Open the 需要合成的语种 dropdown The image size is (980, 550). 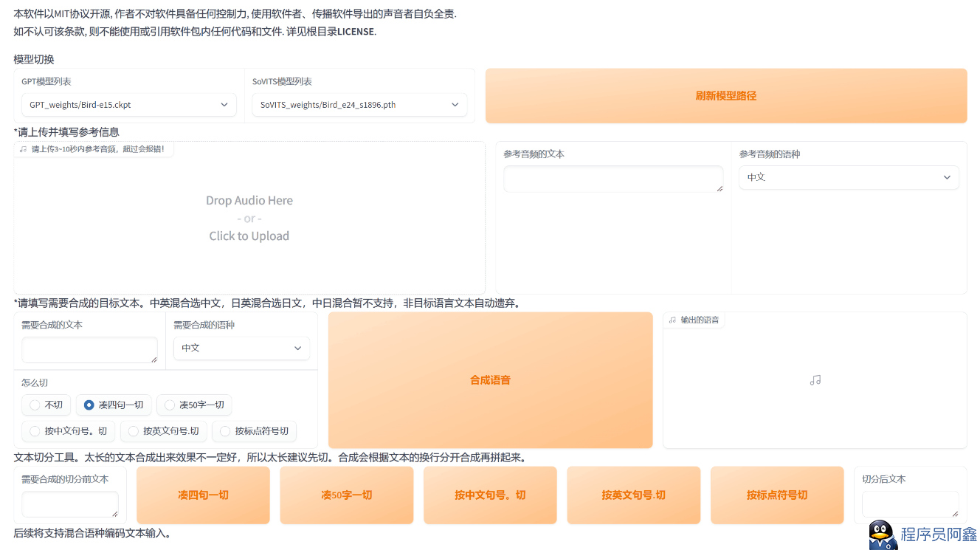pyautogui.click(x=241, y=348)
